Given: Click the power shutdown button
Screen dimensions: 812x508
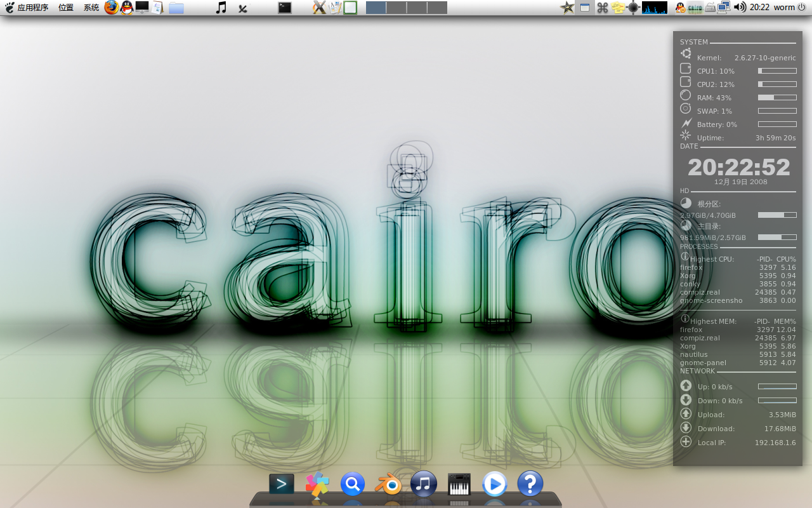Looking at the screenshot, I should pos(801,8).
